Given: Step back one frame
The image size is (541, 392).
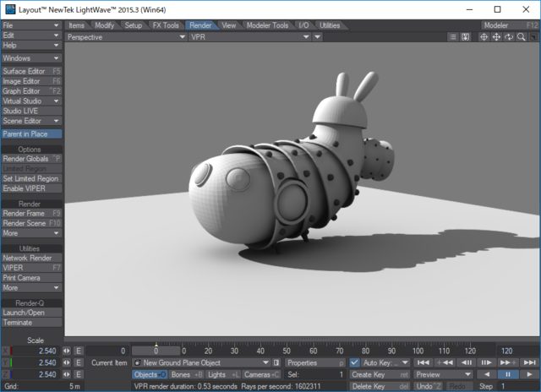Looking at the screenshot, I should pyautogui.click(x=467, y=362).
